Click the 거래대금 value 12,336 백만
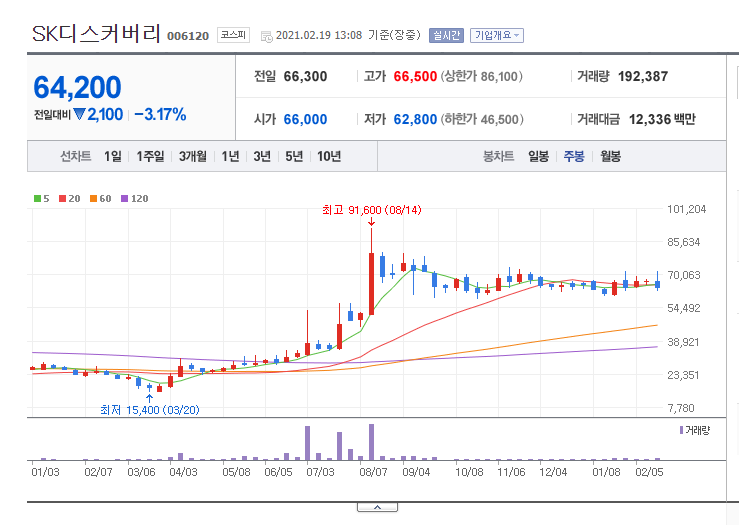739x525 pixels. [662, 119]
